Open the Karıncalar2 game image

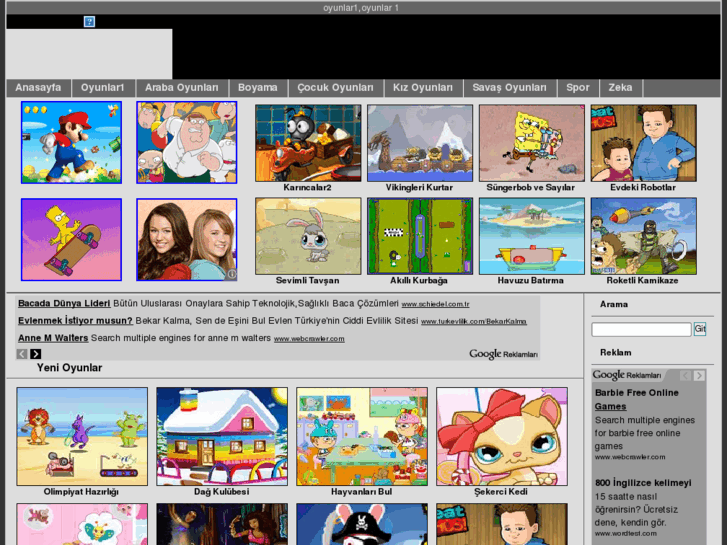tap(308, 143)
